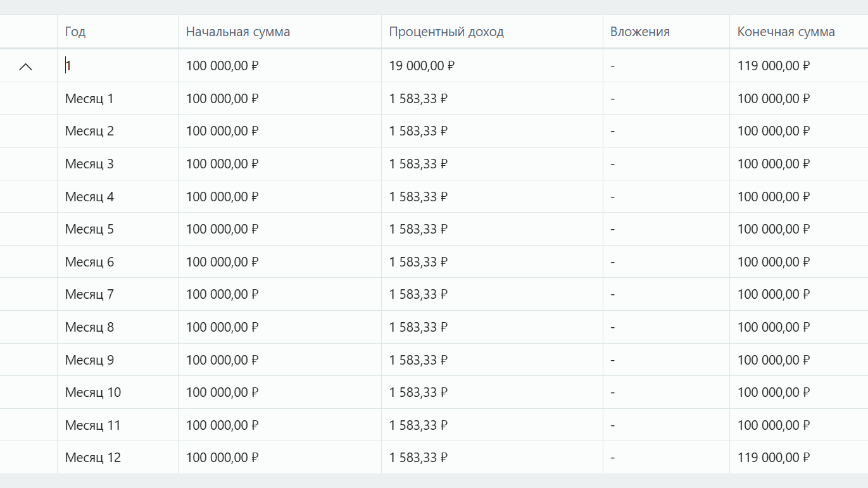Viewport: 868px width, 488px height.
Task: Click Месяц 12 final sum 119 000,00 ₽
Action: tap(774, 458)
